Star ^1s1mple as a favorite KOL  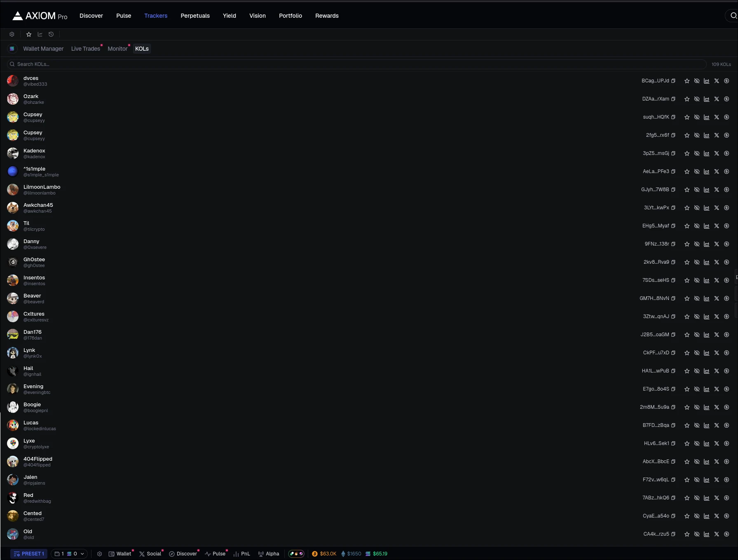tap(687, 171)
